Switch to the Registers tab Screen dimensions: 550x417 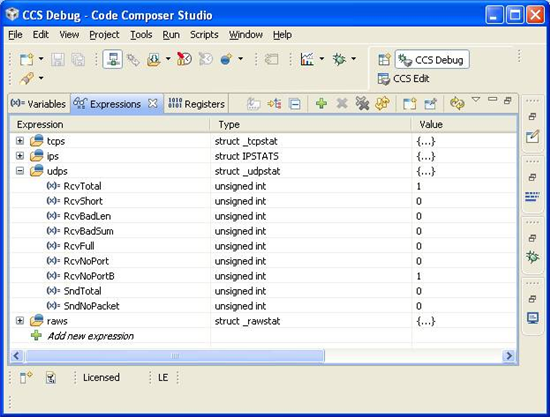pos(196,104)
